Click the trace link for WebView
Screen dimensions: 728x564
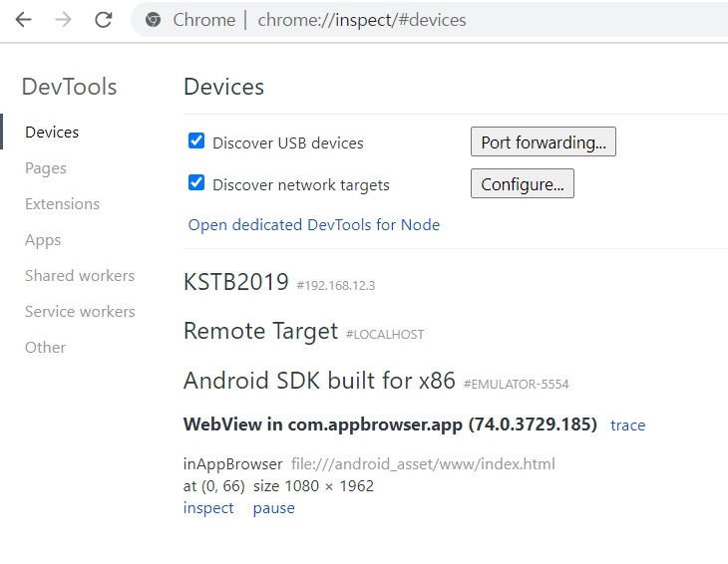click(x=627, y=425)
